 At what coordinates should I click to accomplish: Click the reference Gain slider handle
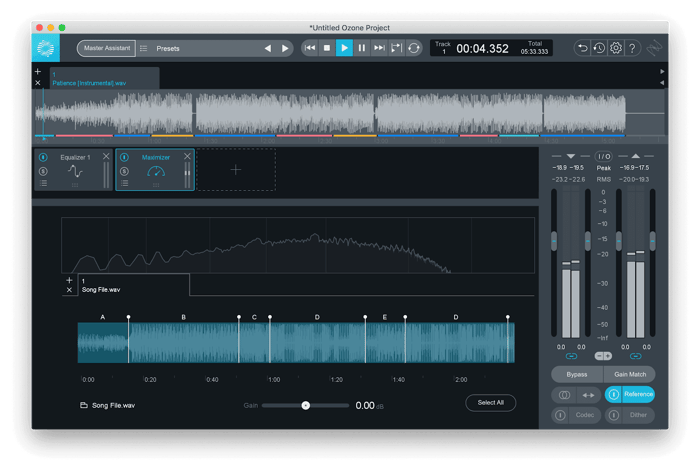point(305,405)
